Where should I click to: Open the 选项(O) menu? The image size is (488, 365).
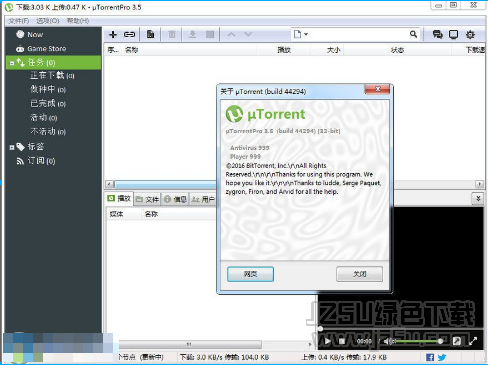[x=48, y=21]
